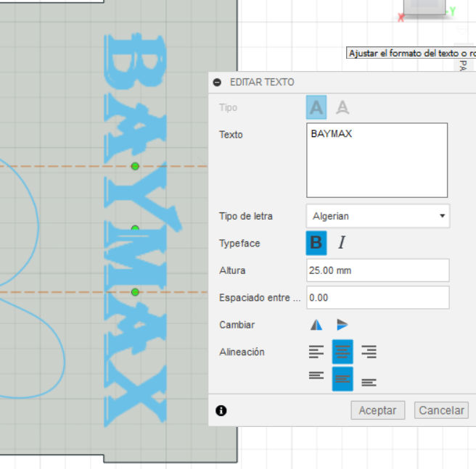Open the info icon in dialog footer
The image size is (476, 469).
point(221,410)
